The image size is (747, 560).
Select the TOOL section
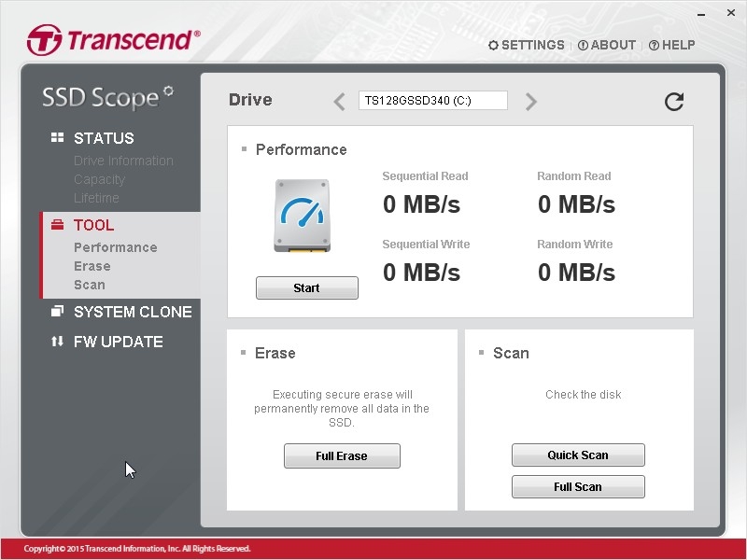(x=94, y=225)
